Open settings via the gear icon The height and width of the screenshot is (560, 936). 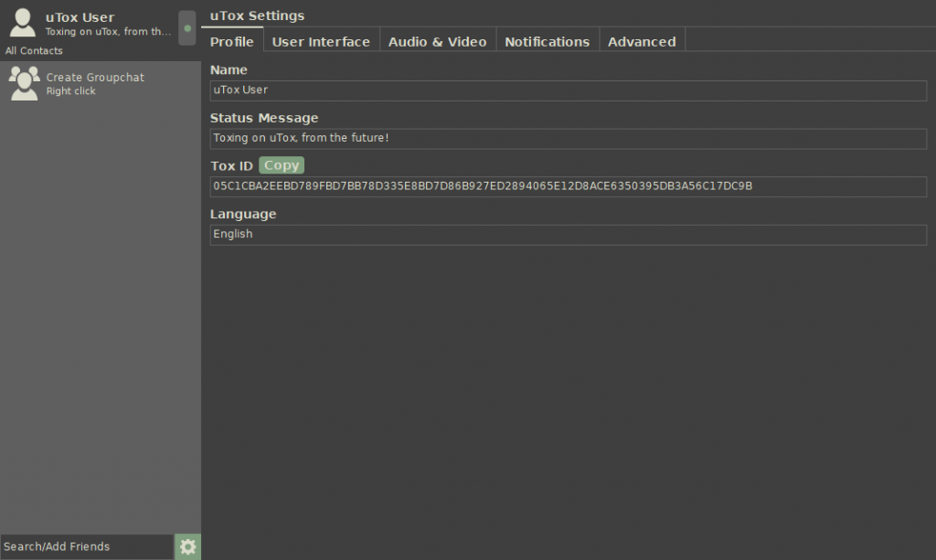click(x=187, y=547)
